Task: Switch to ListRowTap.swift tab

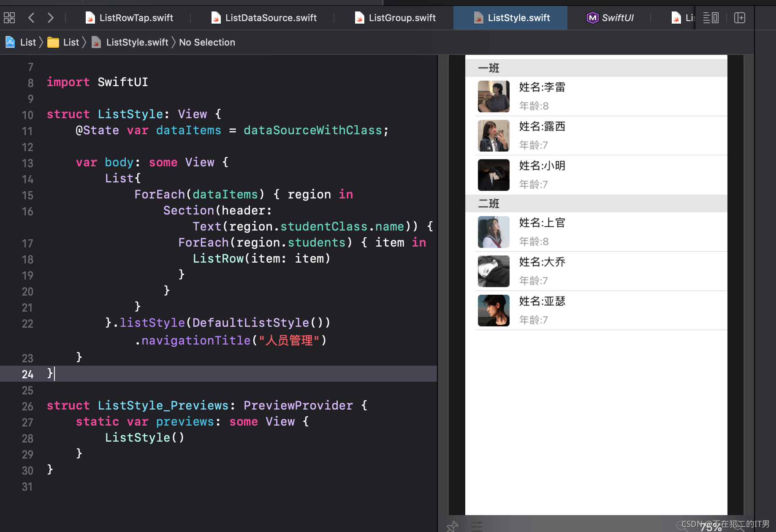Action: 129,18
